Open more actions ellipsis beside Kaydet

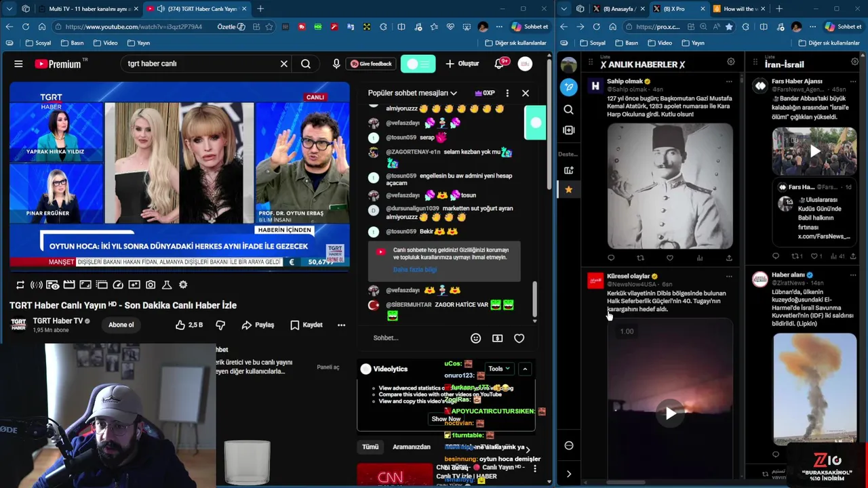(x=341, y=325)
